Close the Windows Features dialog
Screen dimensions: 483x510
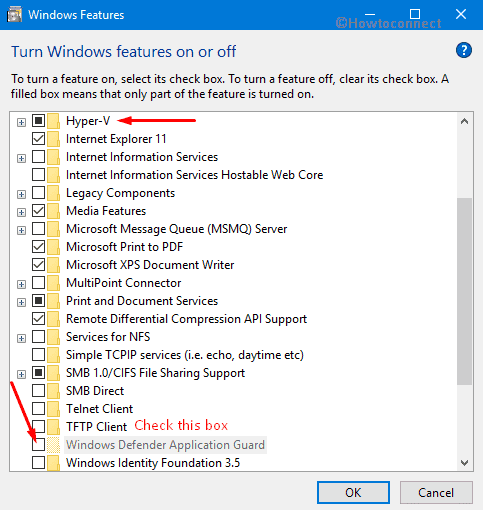click(x=461, y=14)
